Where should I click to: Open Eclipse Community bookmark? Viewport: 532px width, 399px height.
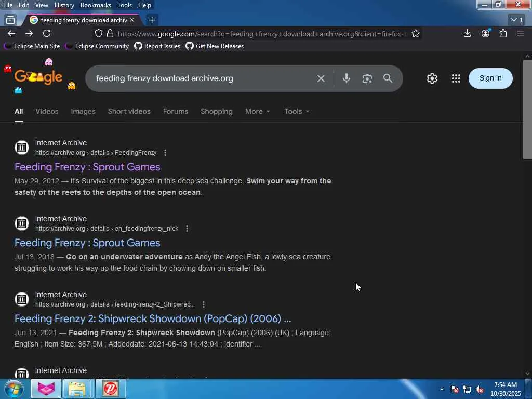(x=97, y=46)
